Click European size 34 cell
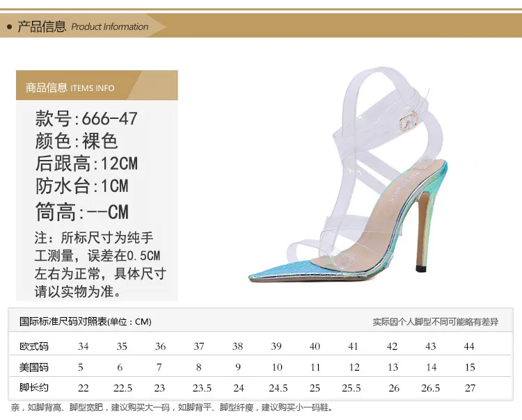522x420 pixels. coord(84,346)
